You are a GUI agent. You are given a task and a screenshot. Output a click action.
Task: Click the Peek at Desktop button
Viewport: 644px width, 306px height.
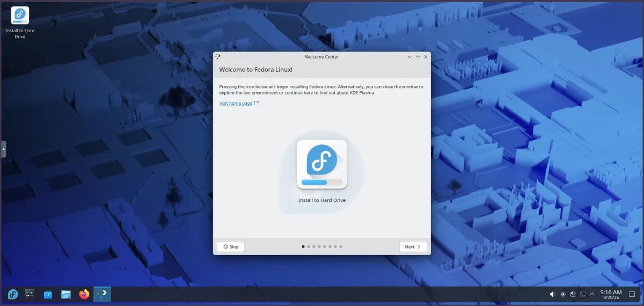tap(632, 294)
